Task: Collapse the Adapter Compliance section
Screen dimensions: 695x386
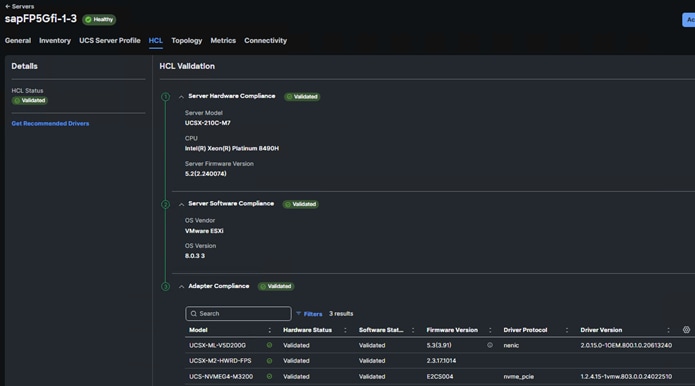Action: click(181, 287)
